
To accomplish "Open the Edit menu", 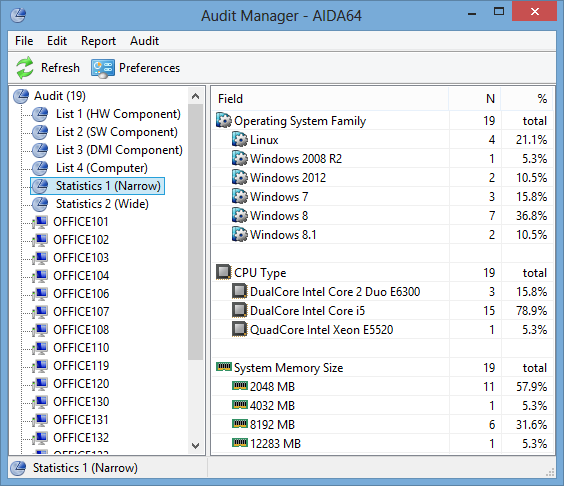I will (x=57, y=41).
